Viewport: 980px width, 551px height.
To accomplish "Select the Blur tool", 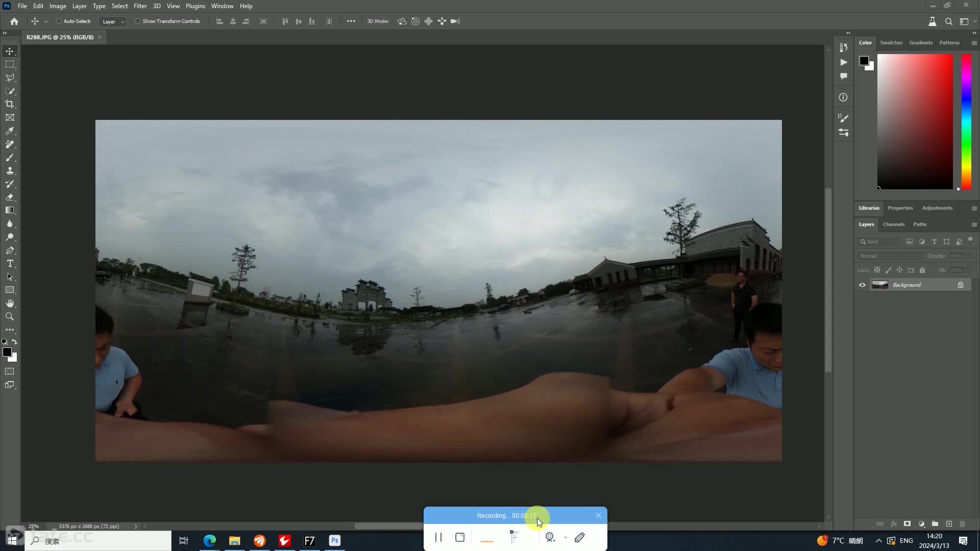I will [10, 223].
